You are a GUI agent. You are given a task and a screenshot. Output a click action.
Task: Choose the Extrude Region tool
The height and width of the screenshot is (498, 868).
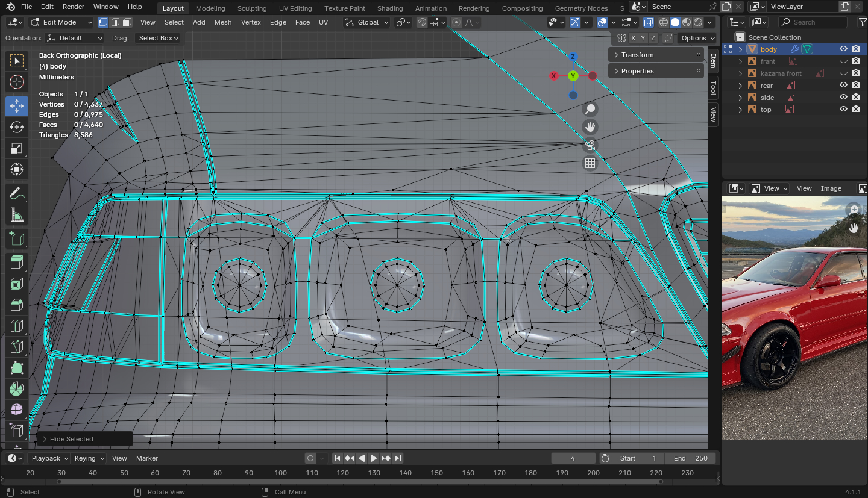(x=17, y=262)
